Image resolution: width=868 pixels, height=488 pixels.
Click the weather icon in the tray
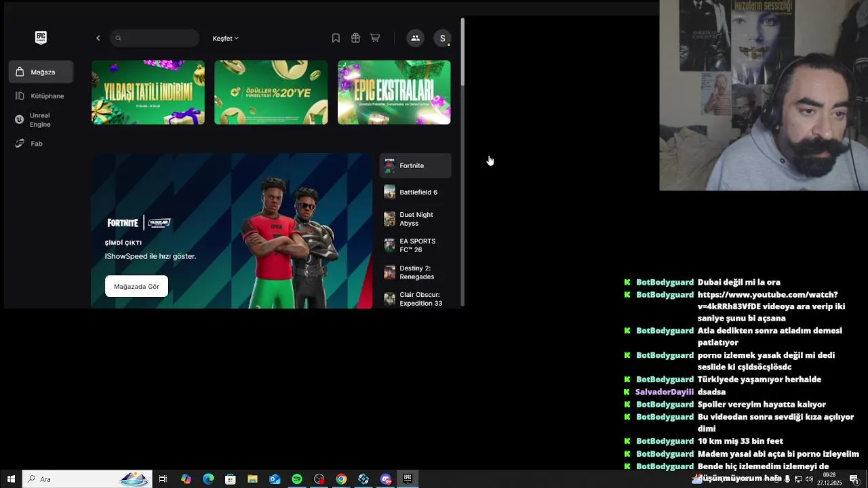click(x=697, y=479)
